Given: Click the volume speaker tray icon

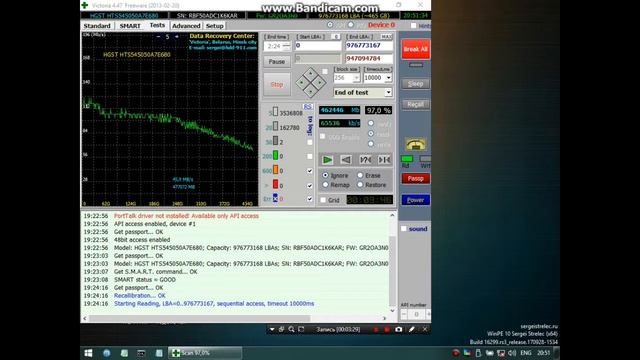Looking at the screenshot, I should coord(513,353).
